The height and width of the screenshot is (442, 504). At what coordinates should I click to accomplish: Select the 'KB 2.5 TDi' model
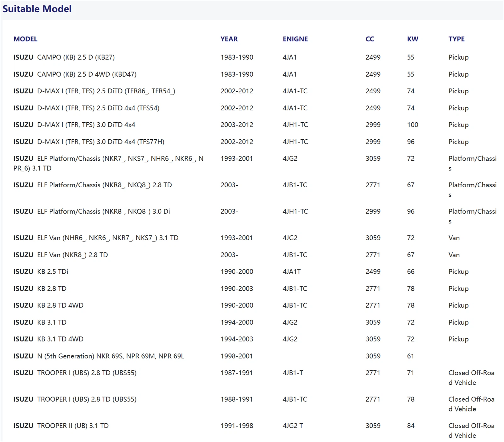[x=41, y=272]
